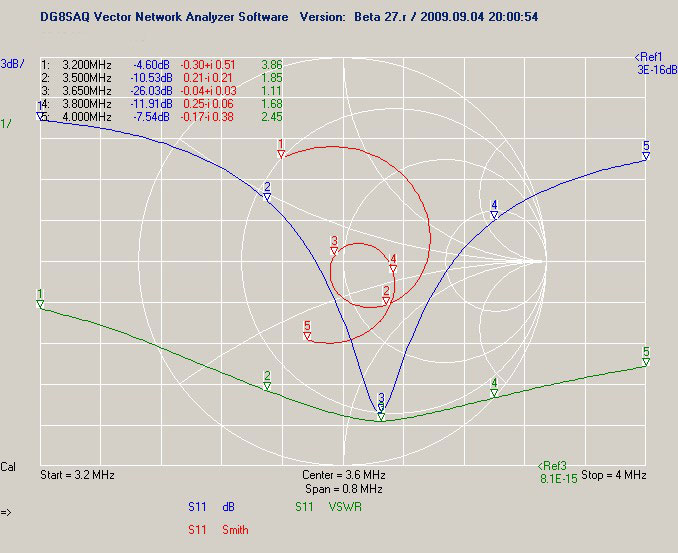The width and height of the screenshot is (678, 553).
Task: Select green marker 4 on the VSWR trace
Action: point(494,393)
